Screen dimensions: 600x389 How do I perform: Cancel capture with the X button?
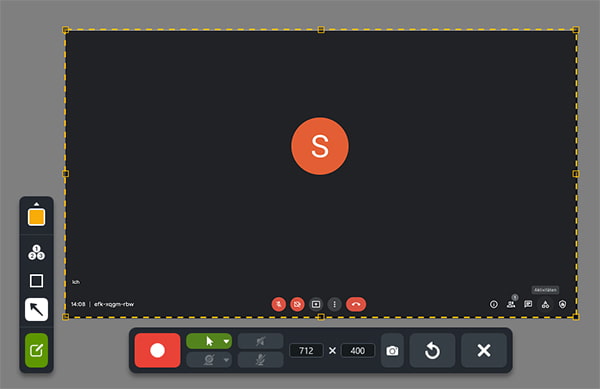484,350
